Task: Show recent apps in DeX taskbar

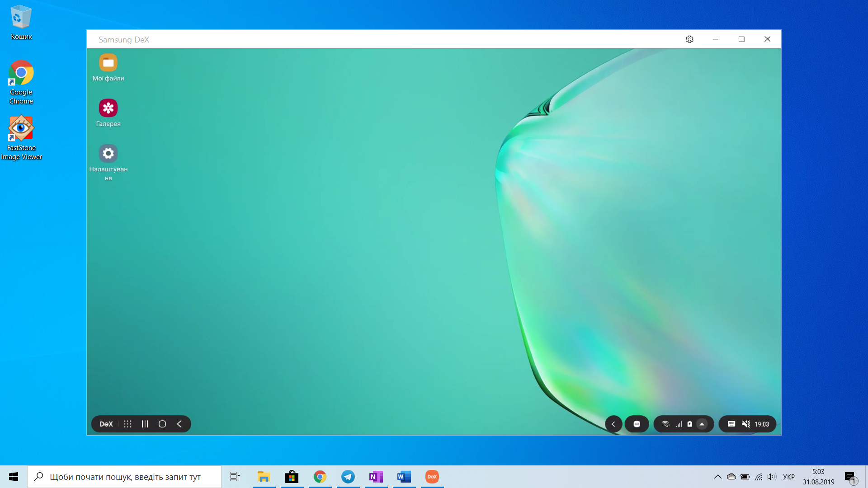Action: [145, 424]
